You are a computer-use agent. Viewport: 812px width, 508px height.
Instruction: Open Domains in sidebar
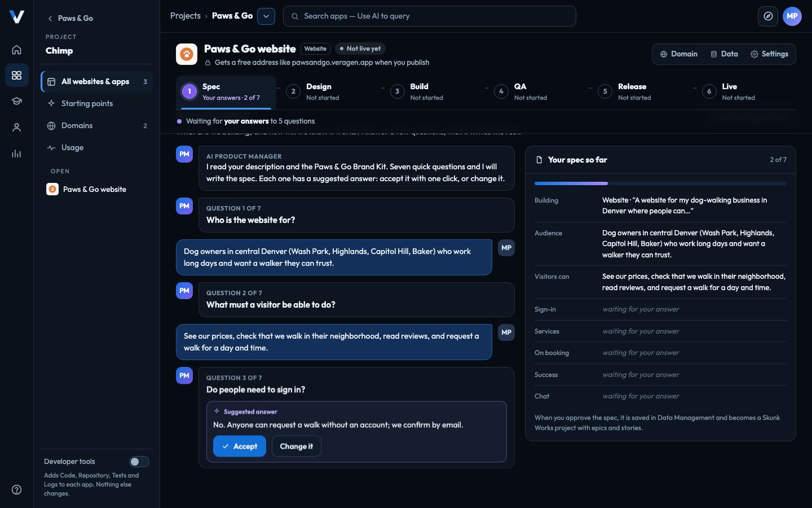click(97, 125)
